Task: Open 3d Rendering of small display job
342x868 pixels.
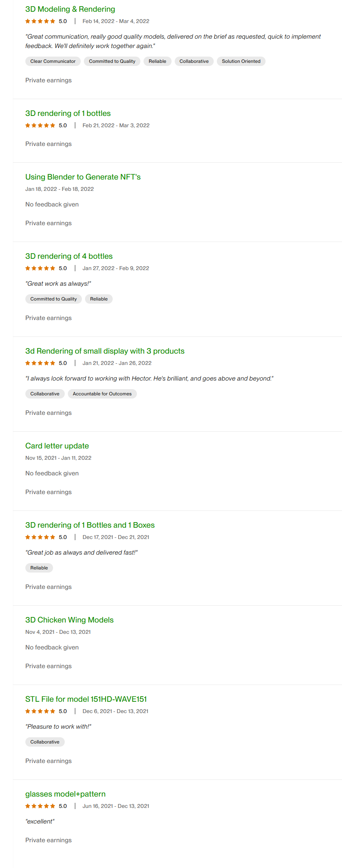Action: click(x=105, y=351)
